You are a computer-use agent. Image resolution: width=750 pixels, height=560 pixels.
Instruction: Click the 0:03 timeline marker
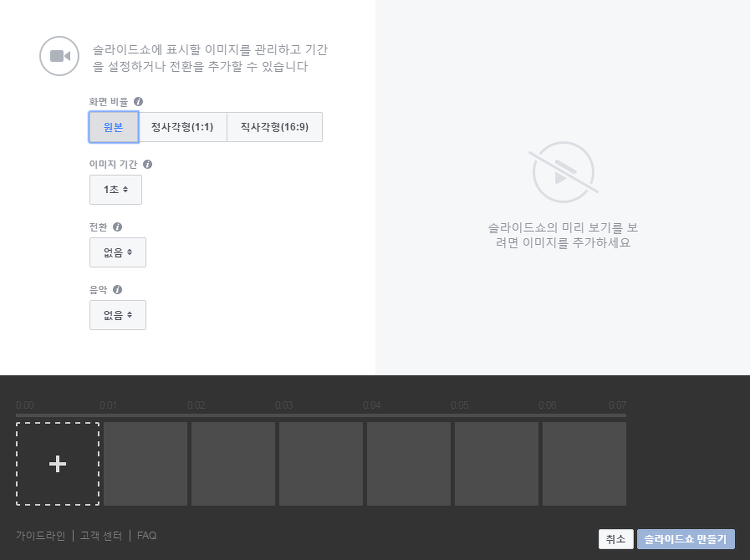(284, 406)
